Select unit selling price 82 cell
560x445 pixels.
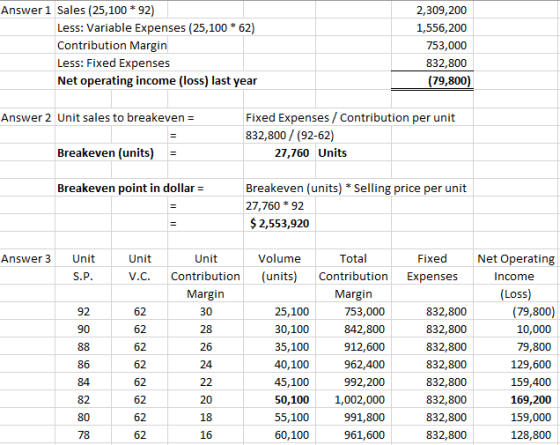click(x=83, y=400)
